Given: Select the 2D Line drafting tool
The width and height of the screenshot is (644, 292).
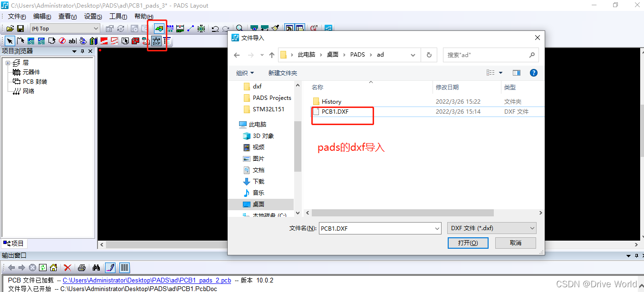Looking at the screenshot, I should pyautogui.click(x=20, y=41).
